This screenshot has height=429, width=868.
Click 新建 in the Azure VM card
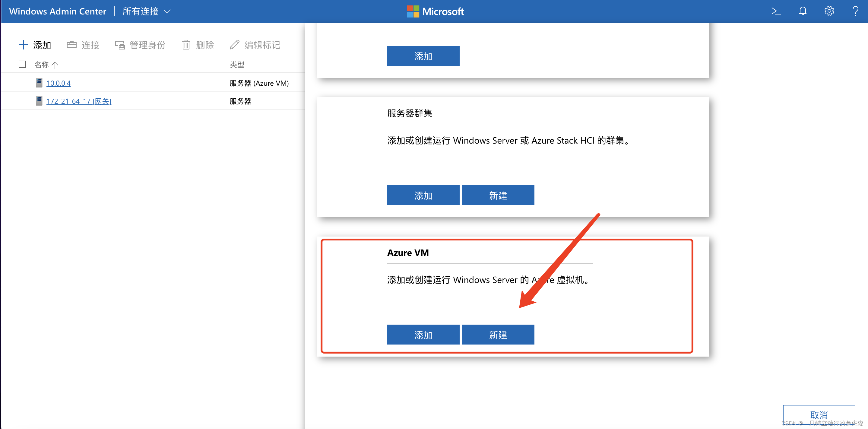coord(498,335)
